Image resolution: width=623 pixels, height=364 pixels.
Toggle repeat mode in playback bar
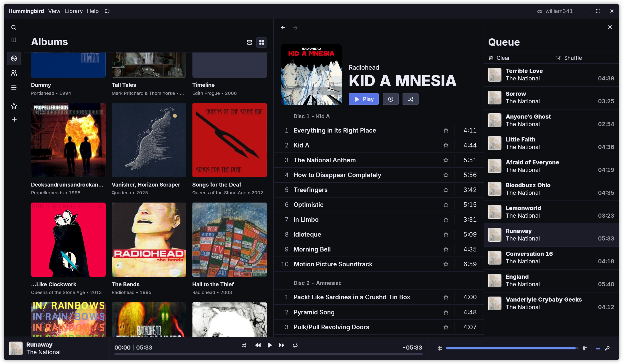(x=295, y=345)
